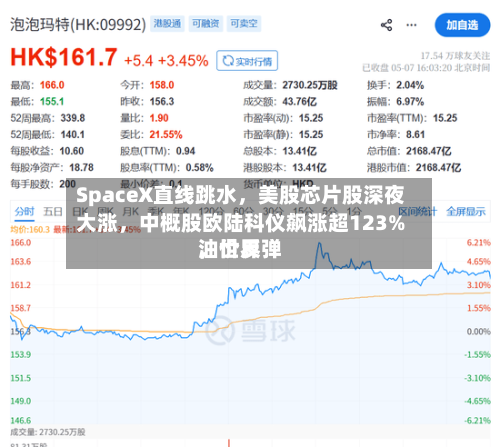Click the bottom 成交量: 2730.25万股 label
Screen dimensions: 500x447
[48, 432]
